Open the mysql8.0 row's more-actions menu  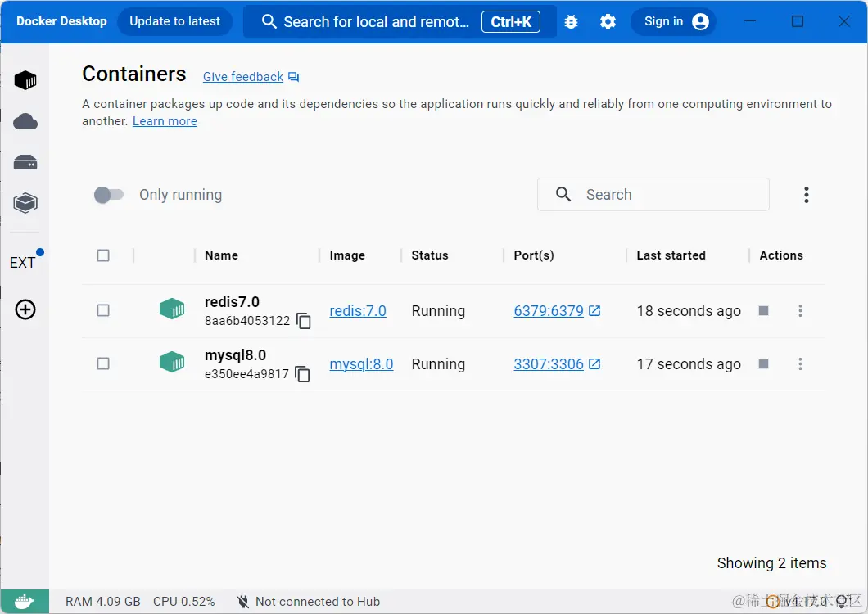pos(800,363)
